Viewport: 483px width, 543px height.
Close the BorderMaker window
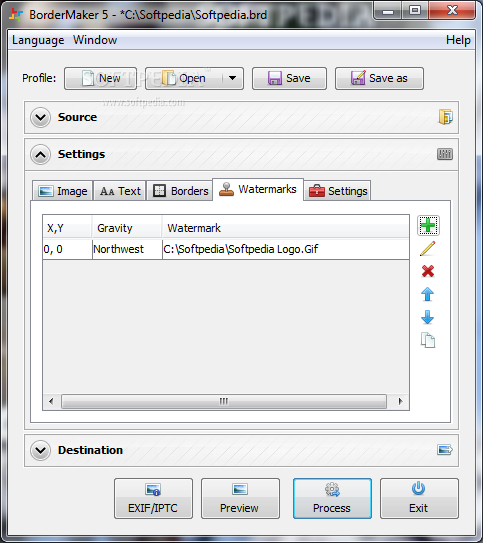tap(452, 11)
